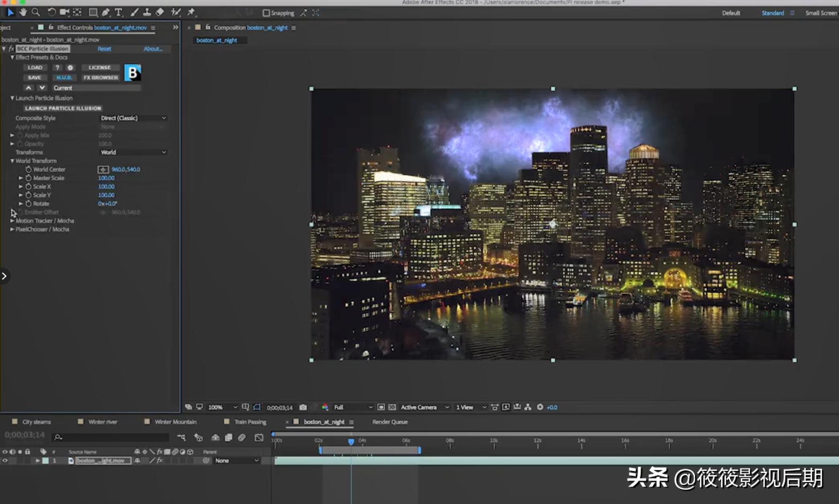Image resolution: width=839 pixels, height=504 pixels.
Task: Select the Pen tool
Action: pyautogui.click(x=105, y=12)
